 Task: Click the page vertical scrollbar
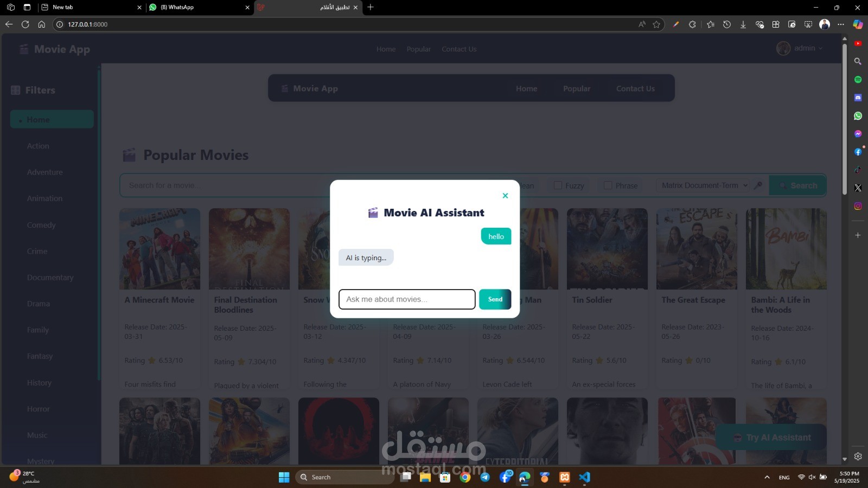pos(844,118)
